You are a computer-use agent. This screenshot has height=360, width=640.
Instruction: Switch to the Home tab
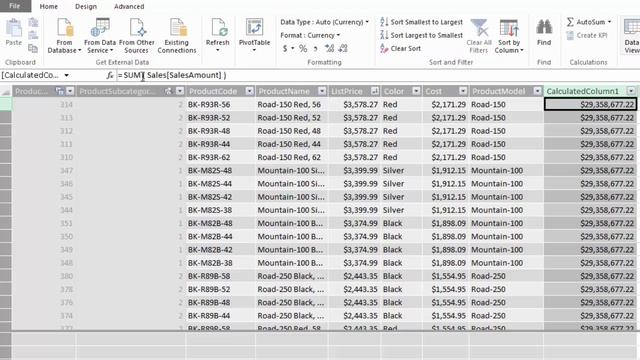(49, 7)
